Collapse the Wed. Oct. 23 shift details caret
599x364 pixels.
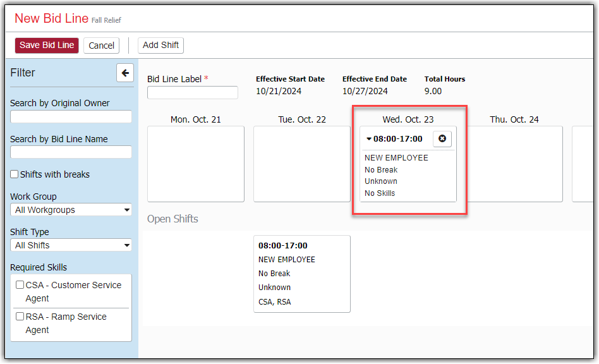(369, 139)
